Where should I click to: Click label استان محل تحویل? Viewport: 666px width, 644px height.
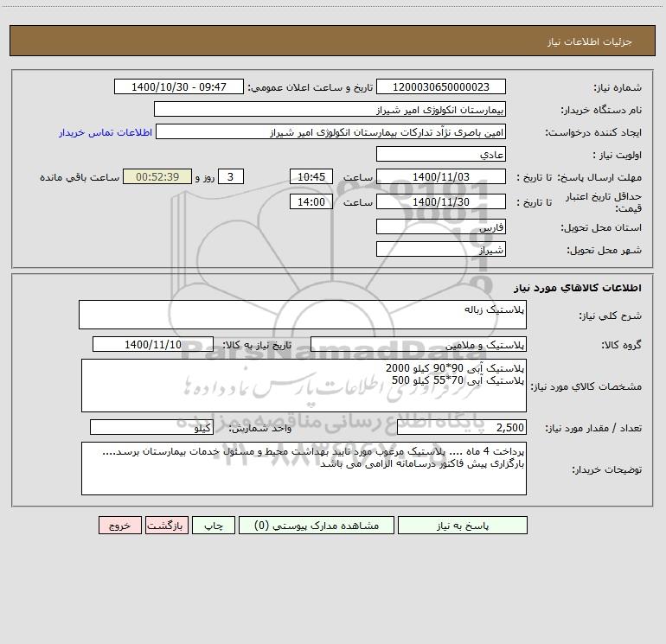coord(601,228)
